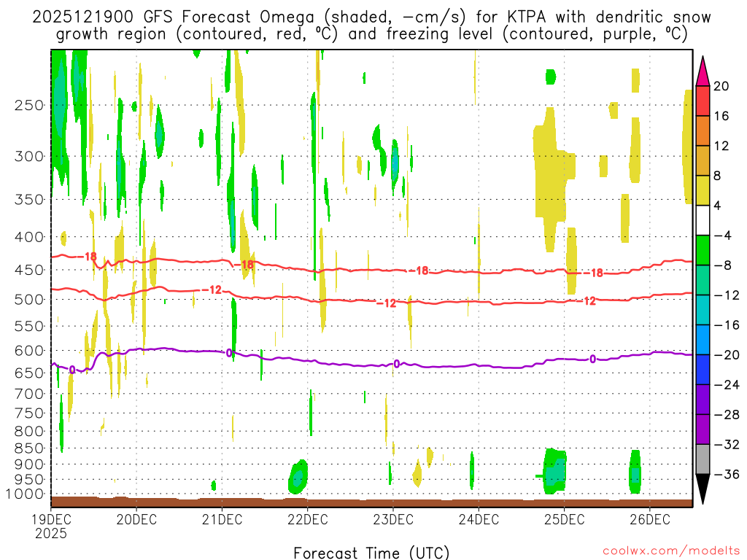Click the 900 pressure level label
Image resolution: width=747 pixels, height=560 pixels.
tap(29, 464)
